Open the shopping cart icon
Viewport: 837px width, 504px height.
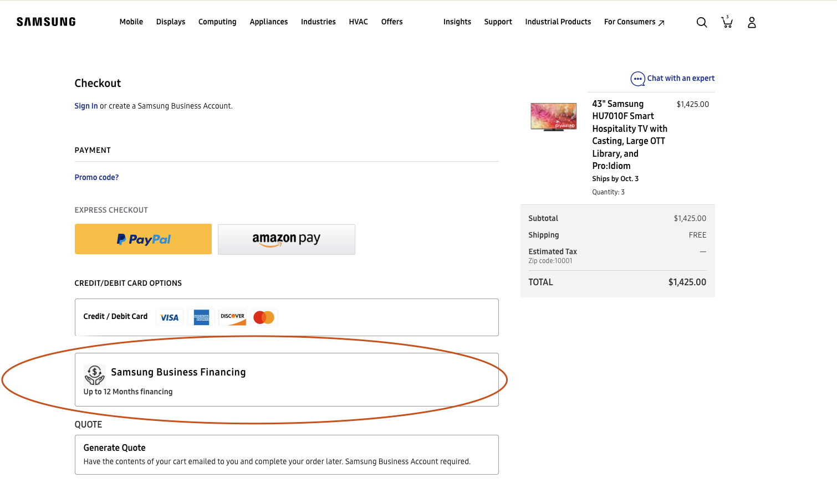[x=727, y=22]
